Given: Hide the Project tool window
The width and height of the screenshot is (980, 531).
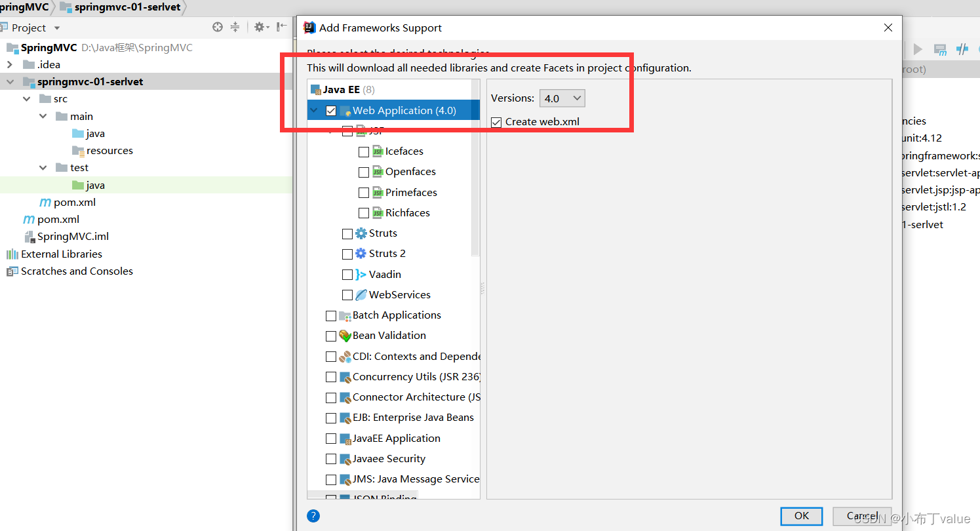Looking at the screenshot, I should click(x=282, y=27).
